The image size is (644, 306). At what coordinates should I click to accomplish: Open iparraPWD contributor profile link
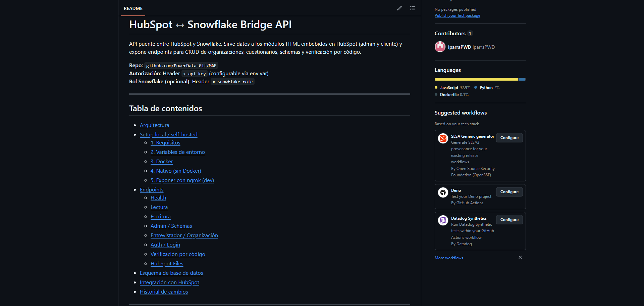coord(471,47)
